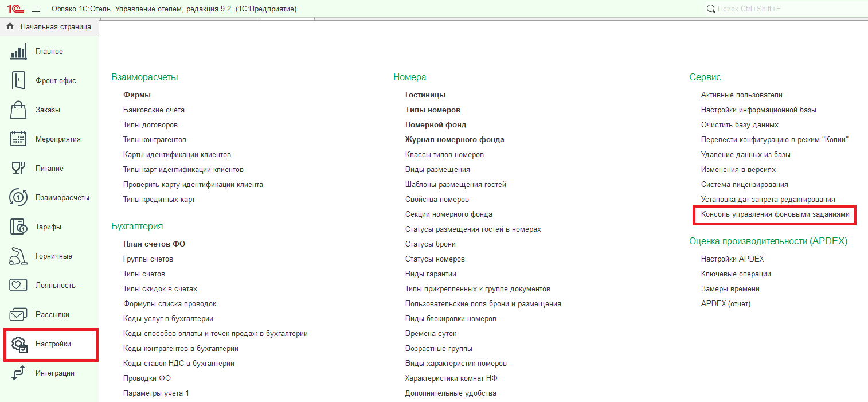Open Типы договоров
The image size is (868, 402).
click(x=150, y=124)
